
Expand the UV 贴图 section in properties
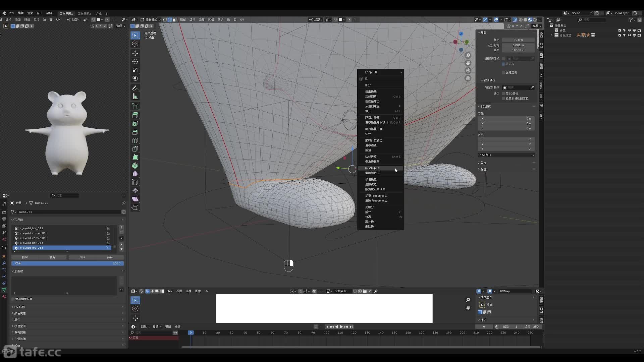coord(19,307)
